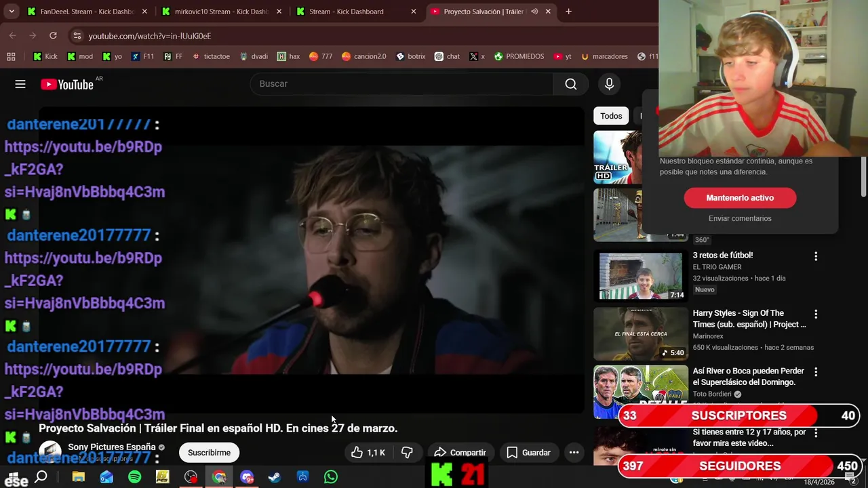Open the mod bookmark

(80, 56)
